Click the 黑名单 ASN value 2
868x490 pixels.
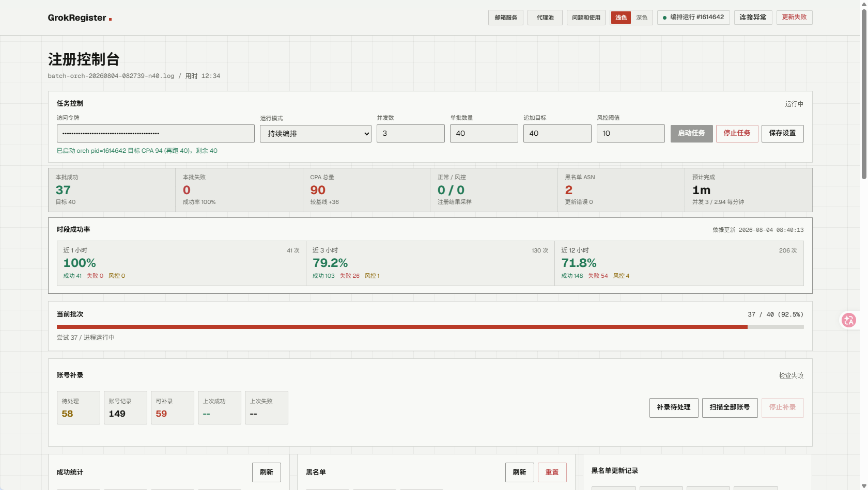point(569,190)
